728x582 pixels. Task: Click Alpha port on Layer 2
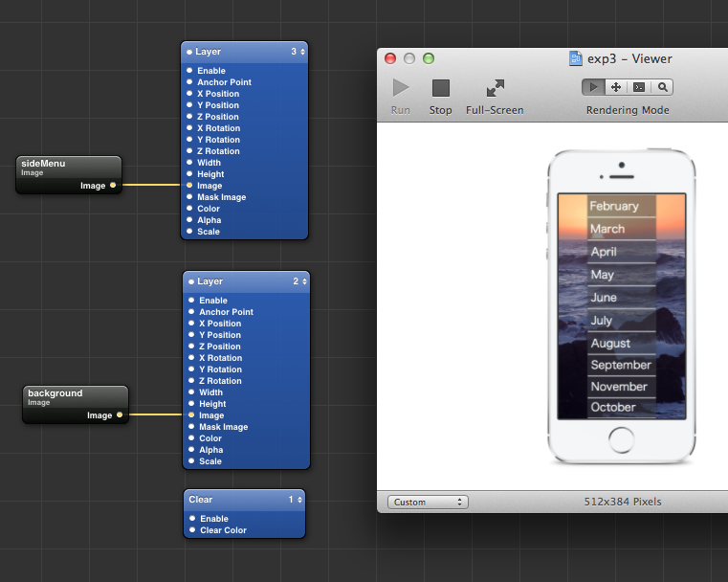click(x=191, y=450)
